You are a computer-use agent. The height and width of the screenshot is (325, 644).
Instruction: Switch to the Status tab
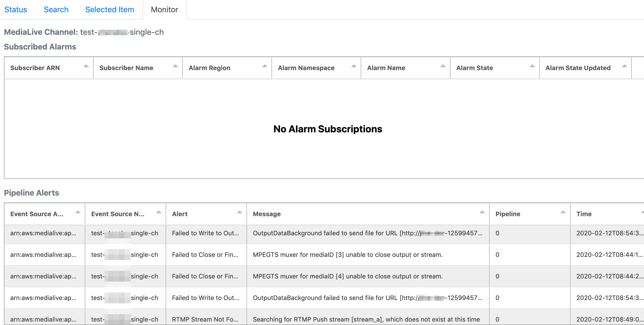[16, 10]
